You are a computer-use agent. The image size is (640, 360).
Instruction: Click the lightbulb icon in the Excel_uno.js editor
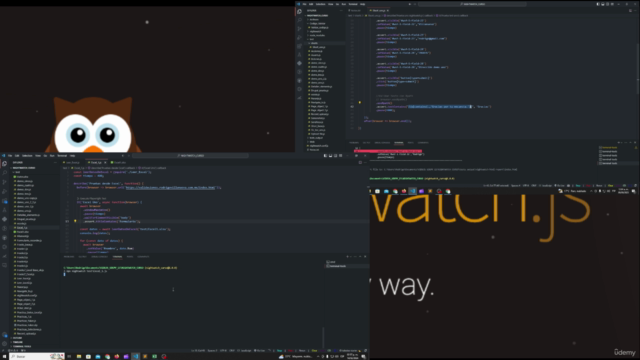point(360,102)
